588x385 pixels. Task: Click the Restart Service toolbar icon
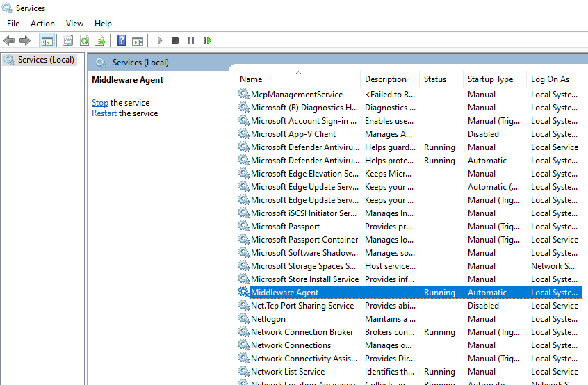point(207,40)
